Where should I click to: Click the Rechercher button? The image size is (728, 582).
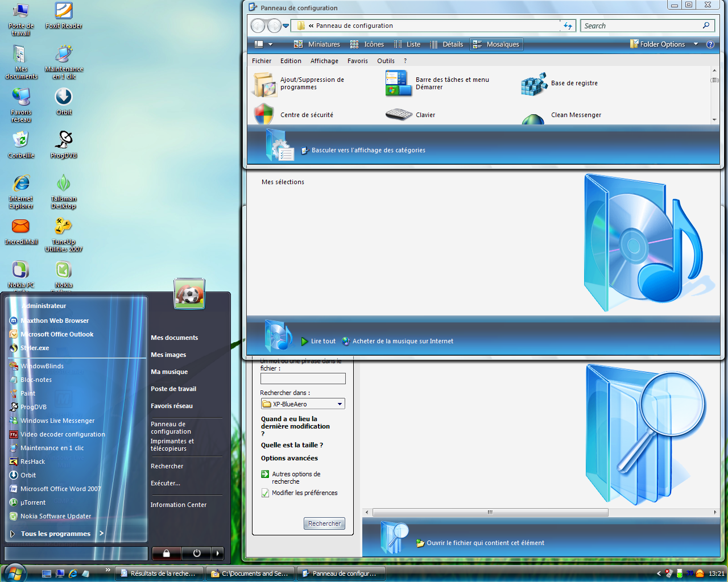point(324,523)
